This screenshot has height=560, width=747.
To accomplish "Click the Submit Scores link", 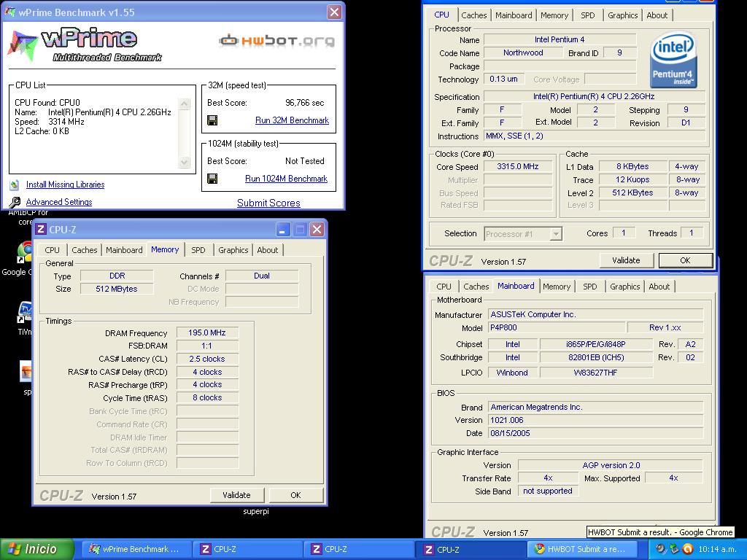I will pos(268,203).
